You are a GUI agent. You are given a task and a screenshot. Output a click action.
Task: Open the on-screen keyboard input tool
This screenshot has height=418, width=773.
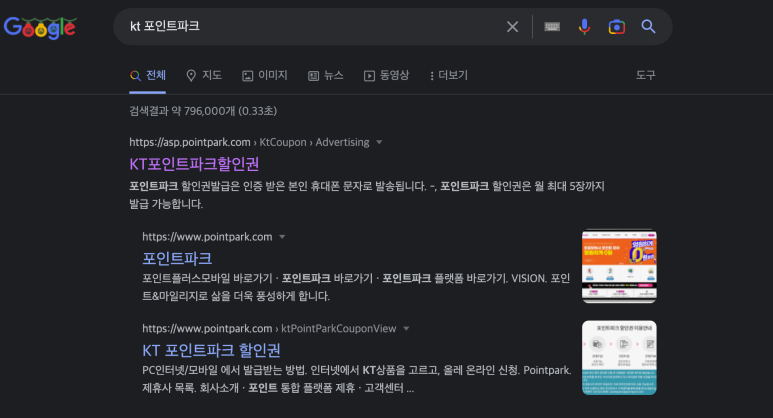tap(552, 27)
